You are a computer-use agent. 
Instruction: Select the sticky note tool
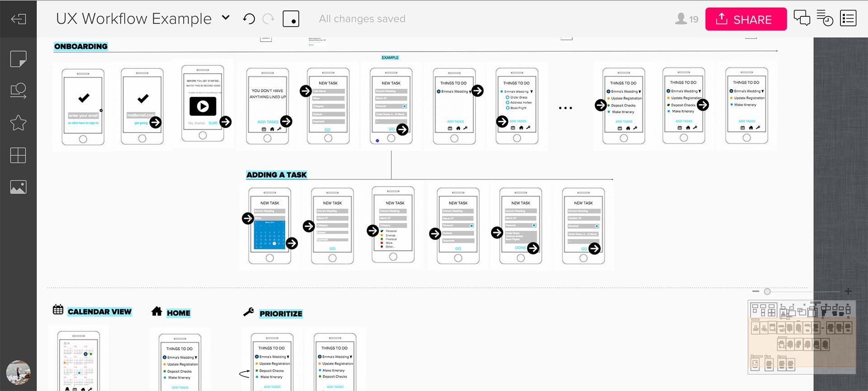click(x=18, y=59)
